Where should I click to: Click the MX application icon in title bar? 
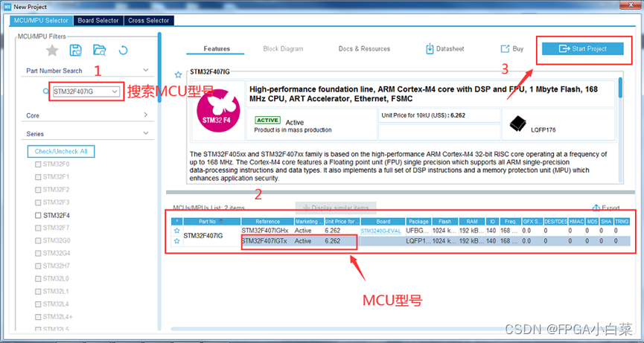pos(7,7)
